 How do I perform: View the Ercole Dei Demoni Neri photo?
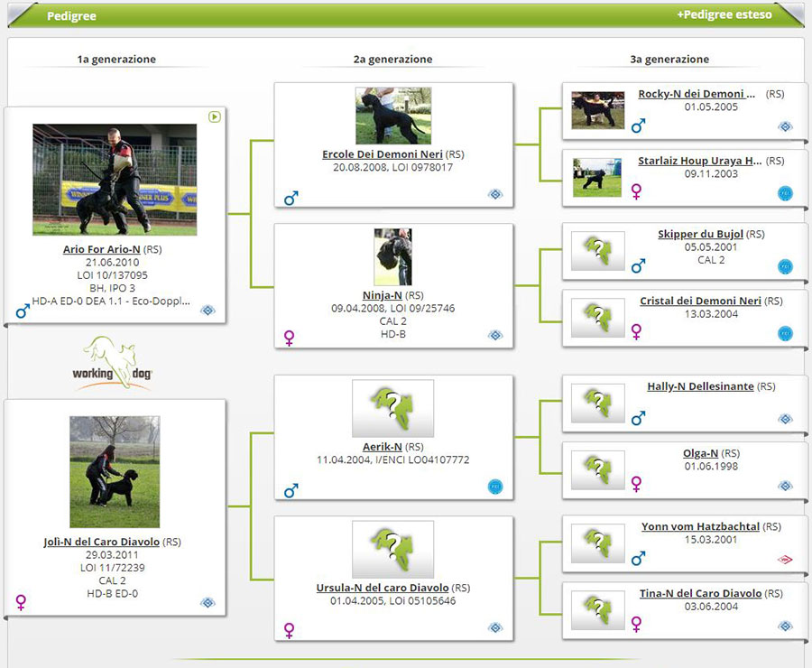393,116
